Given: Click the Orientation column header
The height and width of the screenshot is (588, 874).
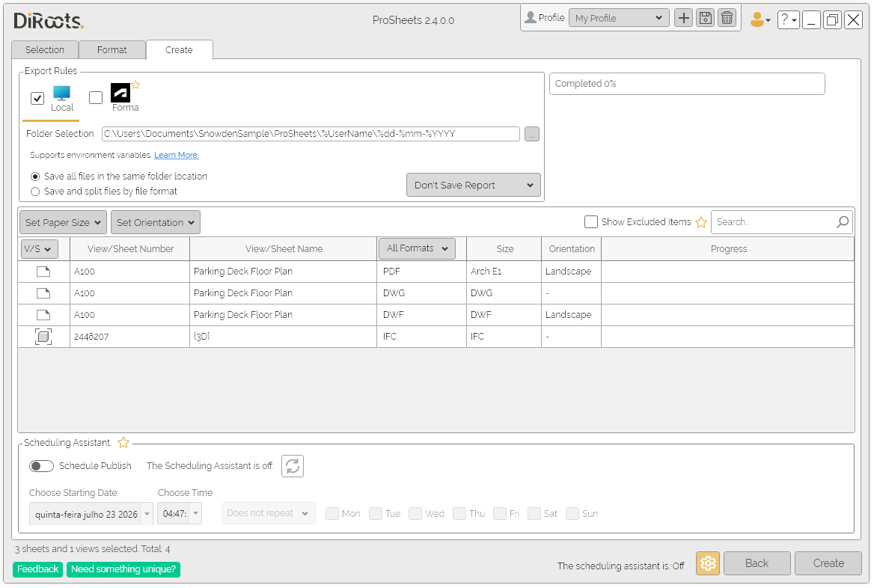Looking at the screenshot, I should click(572, 249).
